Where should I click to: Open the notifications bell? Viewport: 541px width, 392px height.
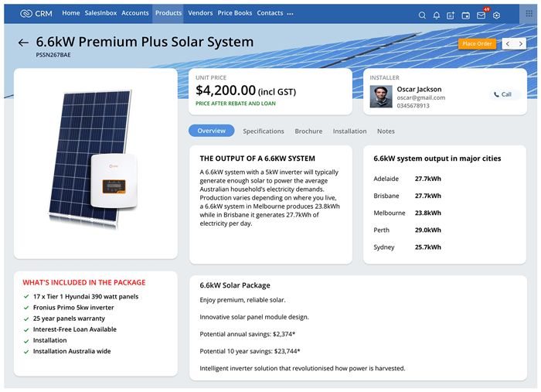coord(437,15)
